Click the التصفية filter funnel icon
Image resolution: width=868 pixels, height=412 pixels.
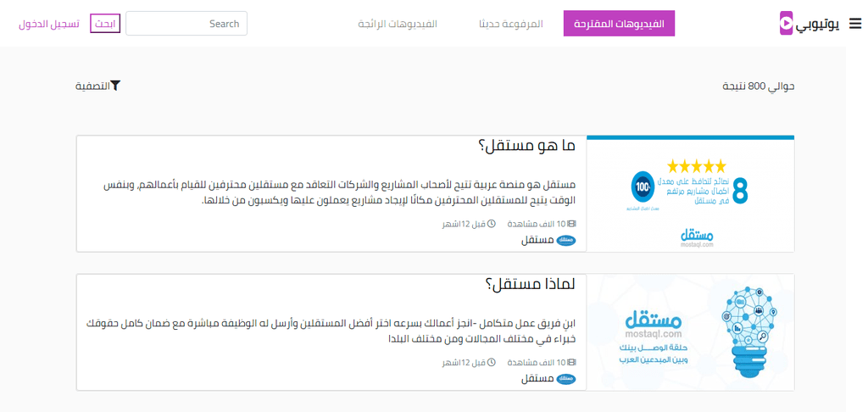pos(115,86)
